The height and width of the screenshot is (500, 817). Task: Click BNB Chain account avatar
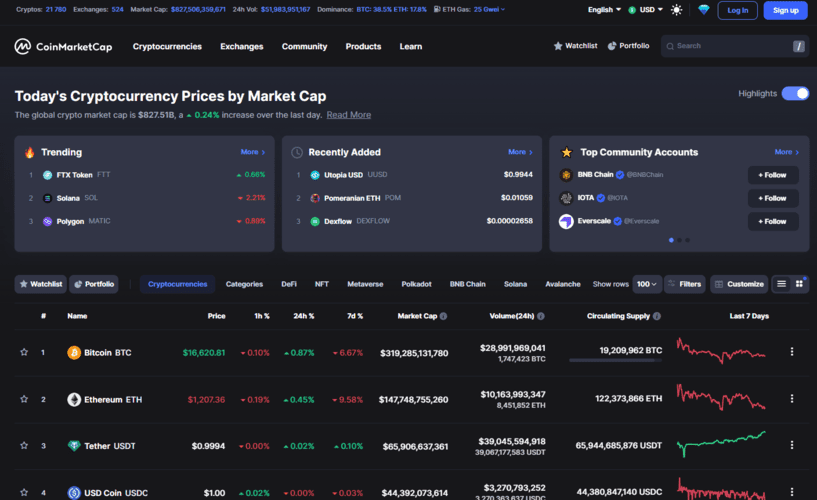566,175
